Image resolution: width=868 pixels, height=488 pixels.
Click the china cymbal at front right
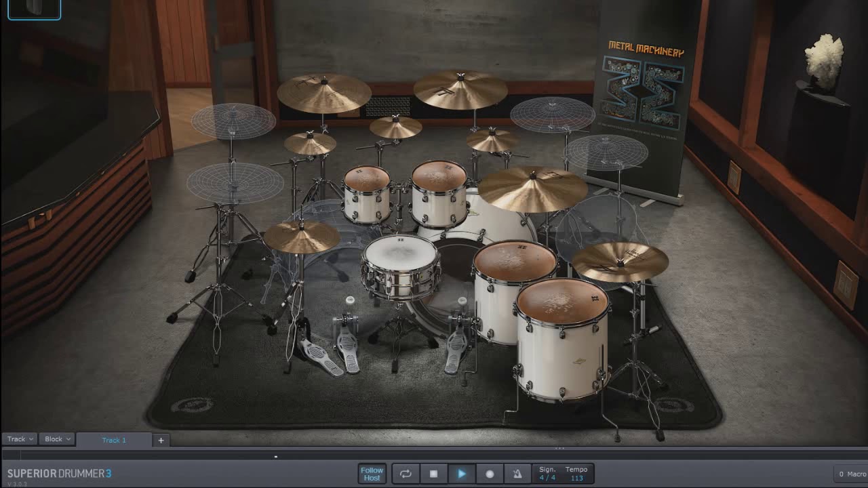[620, 261]
